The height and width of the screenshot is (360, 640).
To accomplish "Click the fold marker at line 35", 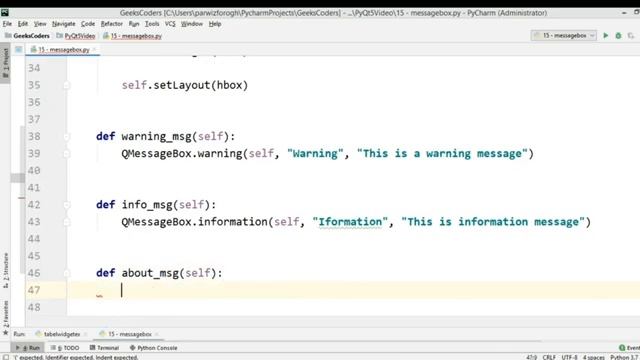I will pos(66,85).
